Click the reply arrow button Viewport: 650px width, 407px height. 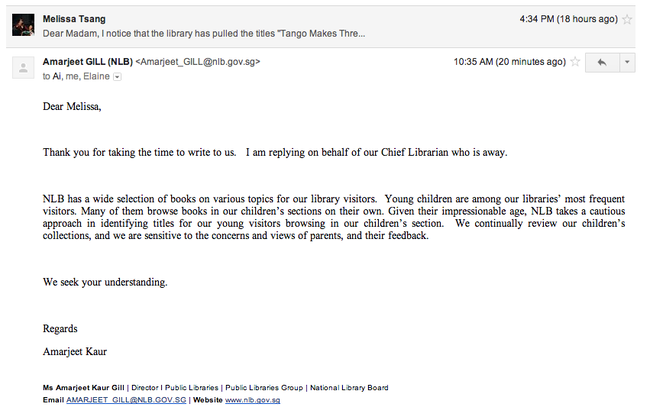click(x=602, y=62)
